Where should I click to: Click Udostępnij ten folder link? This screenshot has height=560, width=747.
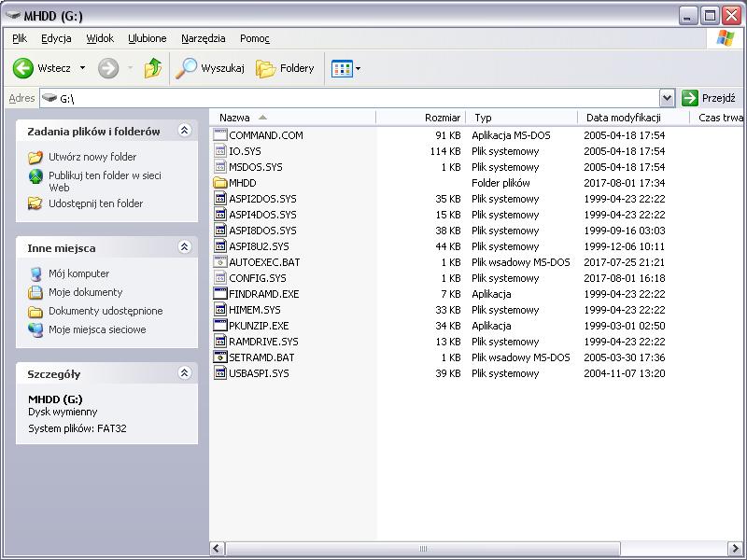pos(96,203)
